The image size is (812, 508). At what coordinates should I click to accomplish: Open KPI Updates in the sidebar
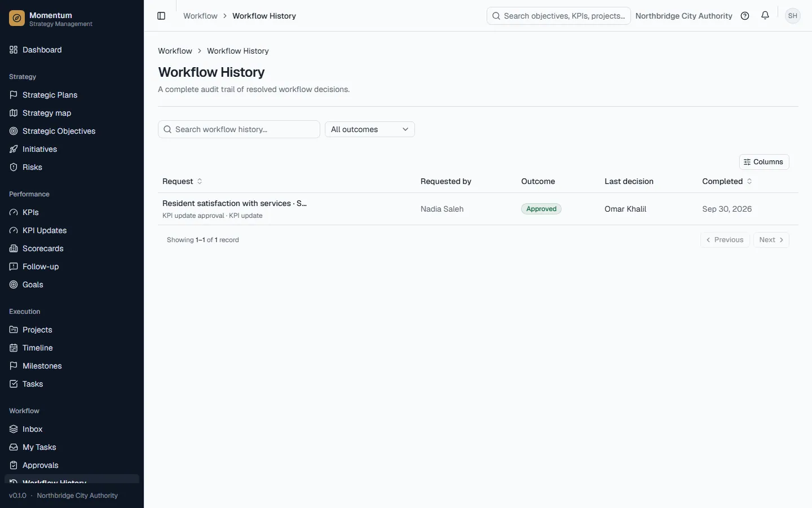(72, 230)
